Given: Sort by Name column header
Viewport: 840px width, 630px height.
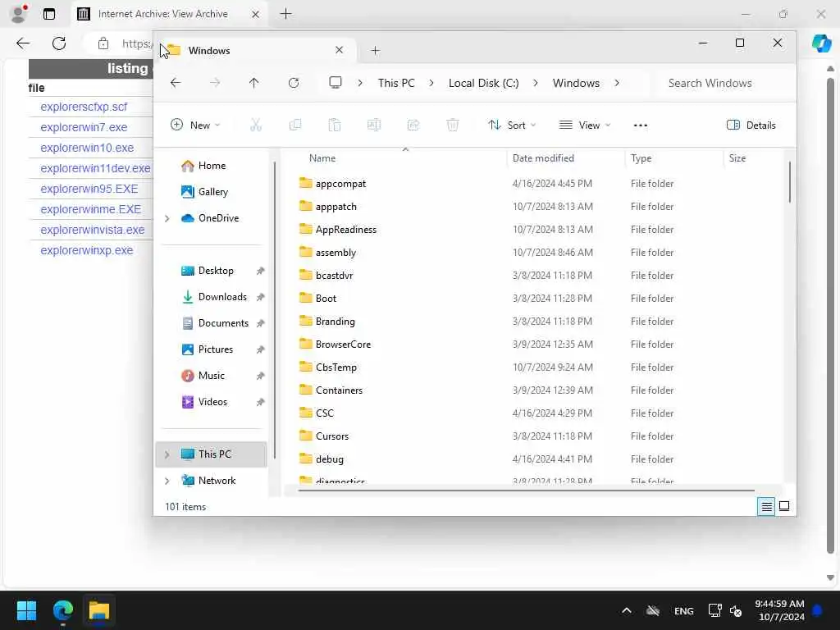Looking at the screenshot, I should click(x=322, y=158).
